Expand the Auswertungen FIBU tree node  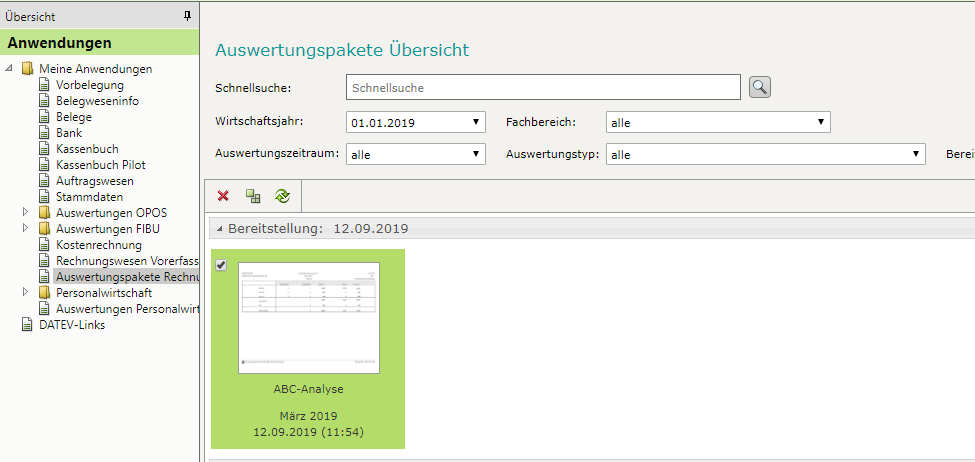point(25,228)
